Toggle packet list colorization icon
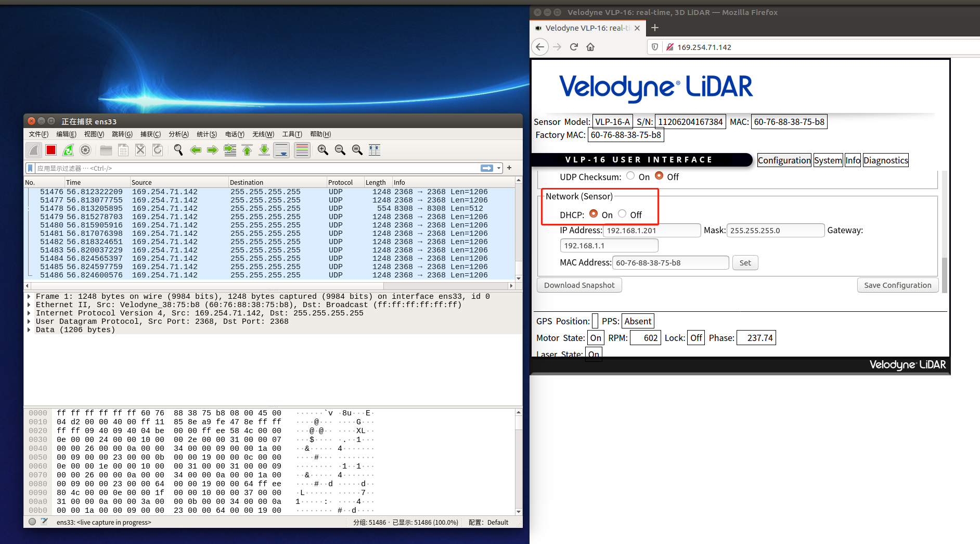 [x=302, y=150]
